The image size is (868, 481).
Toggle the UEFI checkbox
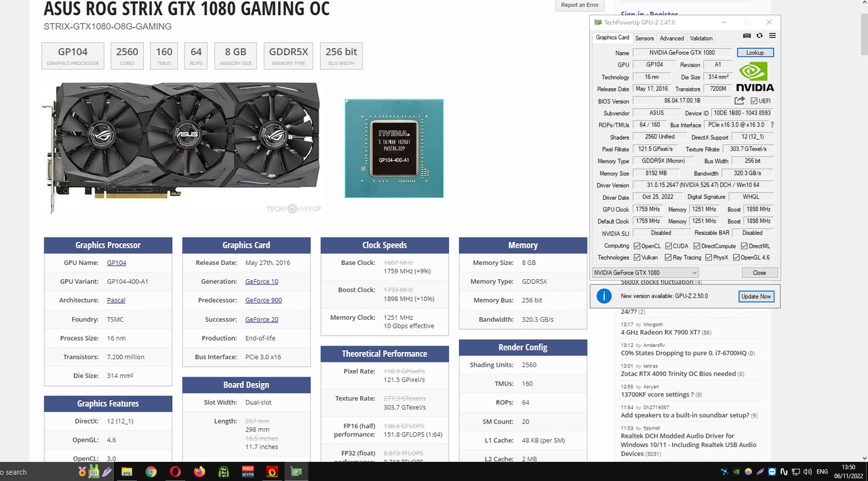pyautogui.click(x=754, y=101)
